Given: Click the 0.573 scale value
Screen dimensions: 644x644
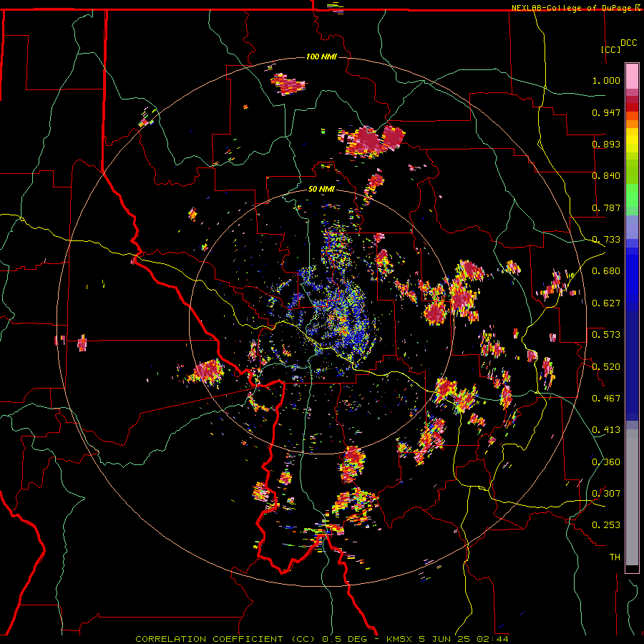Looking at the screenshot, I should 606,335.
